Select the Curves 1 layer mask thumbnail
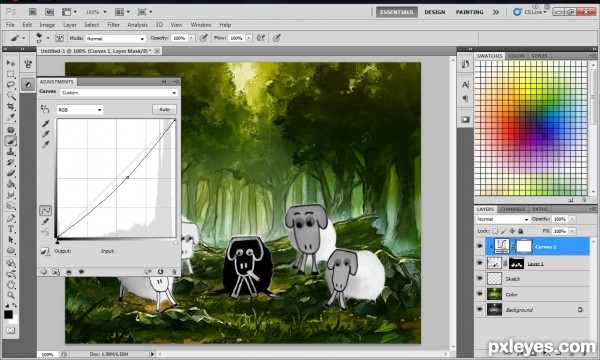The image size is (600, 360). click(x=524, y=246)
